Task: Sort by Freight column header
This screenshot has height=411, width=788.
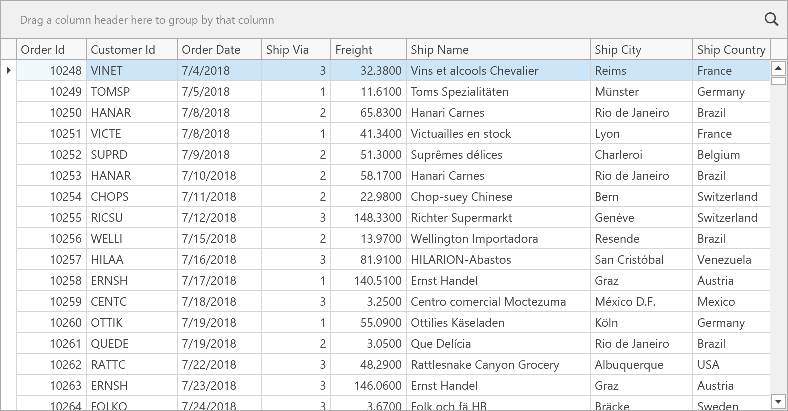Action: (368, 50)
